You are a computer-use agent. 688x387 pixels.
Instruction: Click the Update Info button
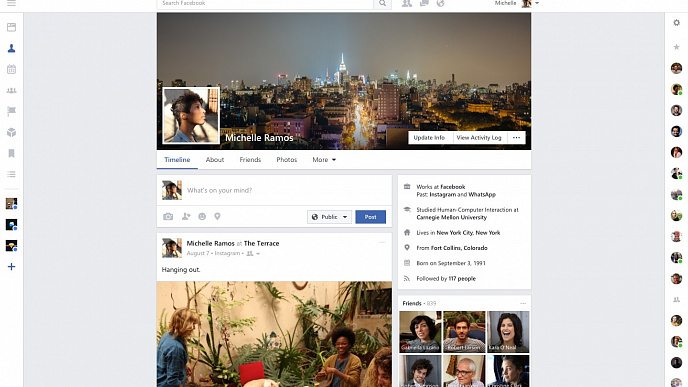pos(429,137)
